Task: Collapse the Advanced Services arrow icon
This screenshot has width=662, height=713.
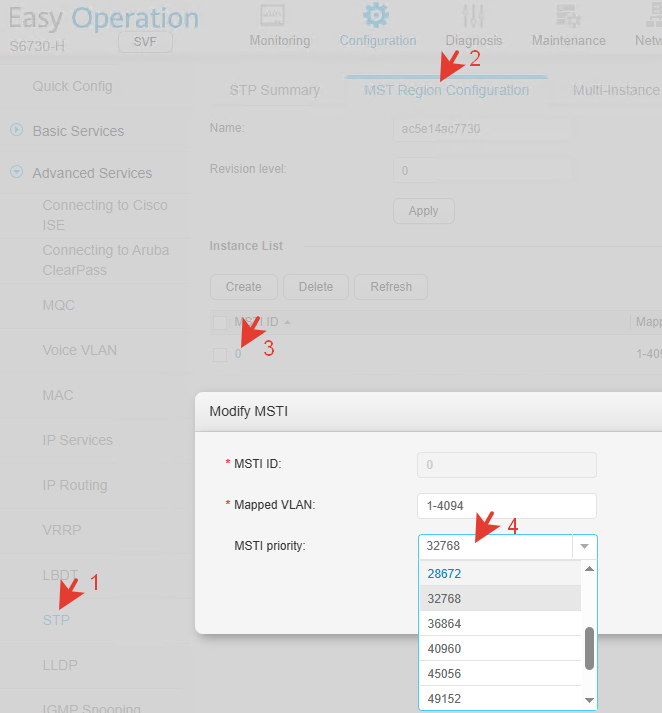Action: (x=16, y=172)
